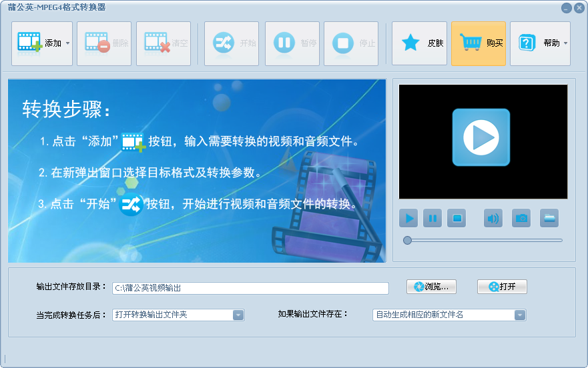Click the Add (添加) video file icon
Image resolution: width=588 pixels, height=368 pixels.
coord(29,43)
